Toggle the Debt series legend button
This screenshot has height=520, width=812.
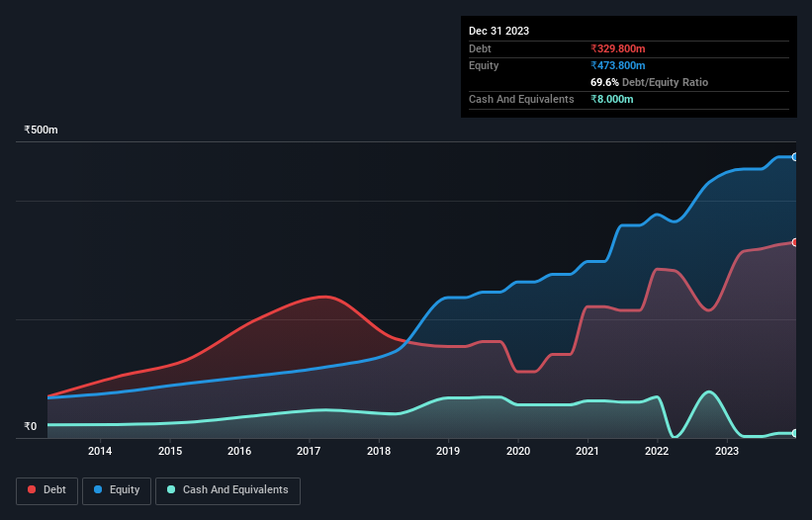(x=47, y=490)
